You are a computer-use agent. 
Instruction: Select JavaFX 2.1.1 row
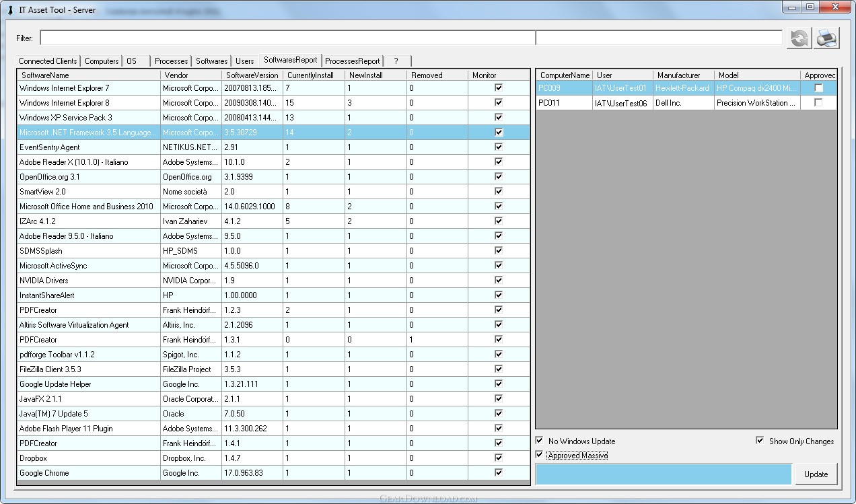click(273, 399)
